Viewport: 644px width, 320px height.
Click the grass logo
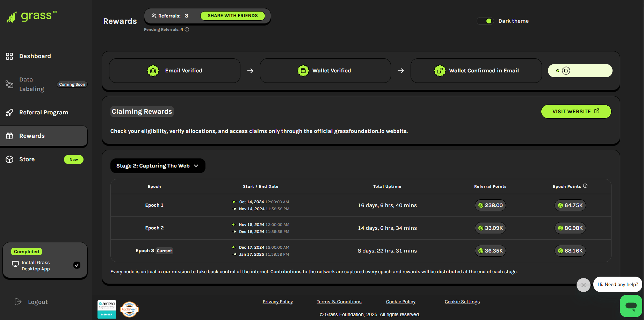tap(31, 16)
